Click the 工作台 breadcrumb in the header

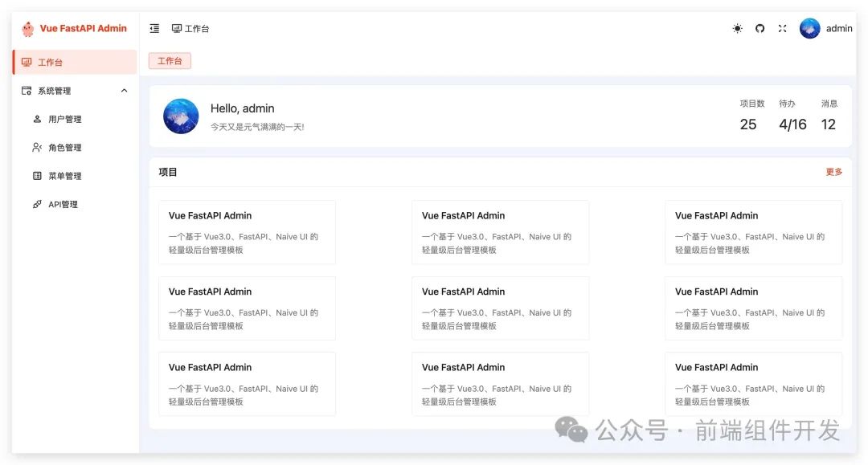(x=197, y=29)
